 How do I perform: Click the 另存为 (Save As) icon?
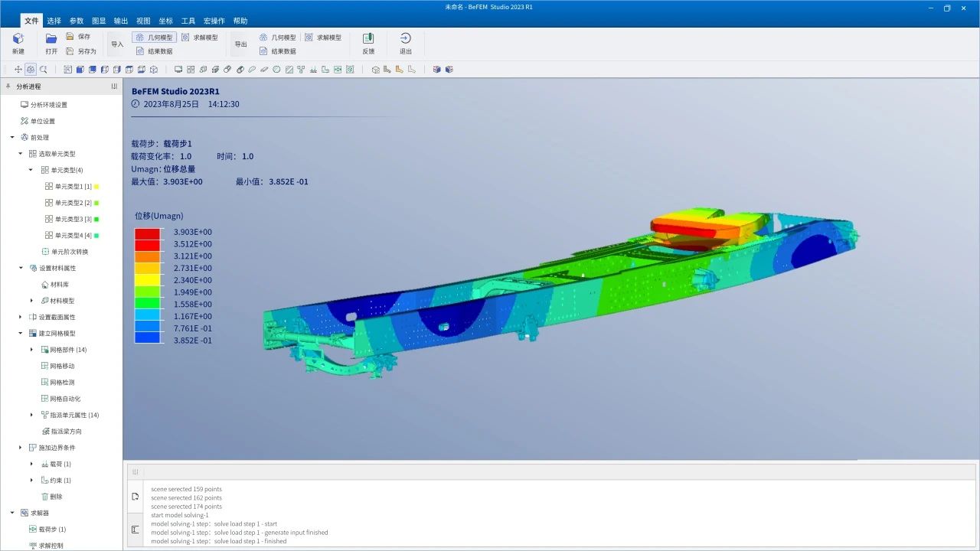[x=70, y=51]
